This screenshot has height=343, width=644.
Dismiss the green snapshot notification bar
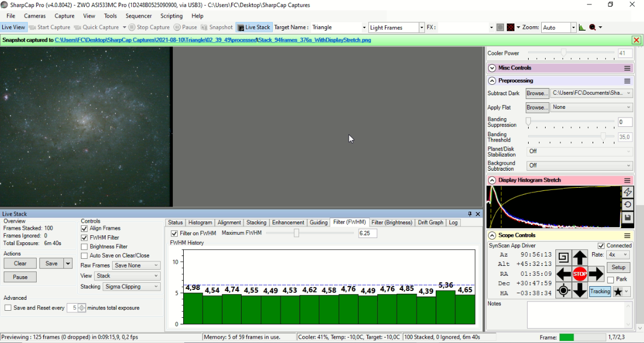pyautogui.click(x=636, y=40)
